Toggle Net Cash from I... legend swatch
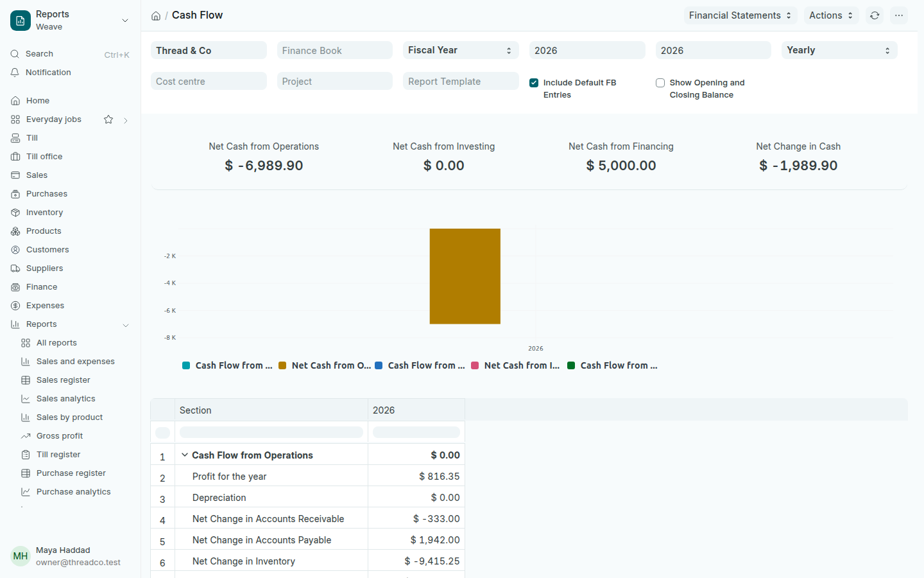 (475, 365)
